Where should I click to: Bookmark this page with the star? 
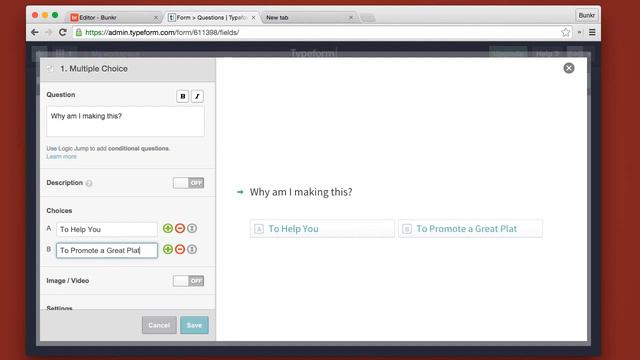[565, 32]
